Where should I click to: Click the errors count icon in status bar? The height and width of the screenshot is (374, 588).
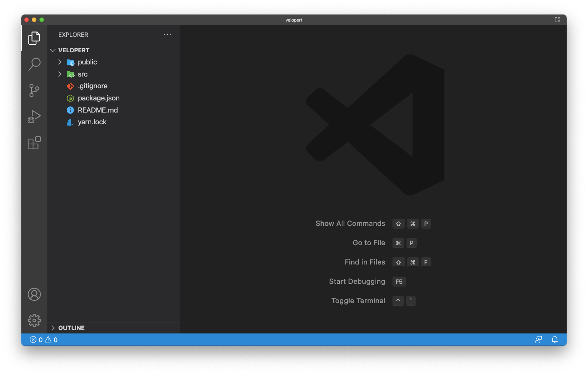pyautogui.click(x=33, y=340)
